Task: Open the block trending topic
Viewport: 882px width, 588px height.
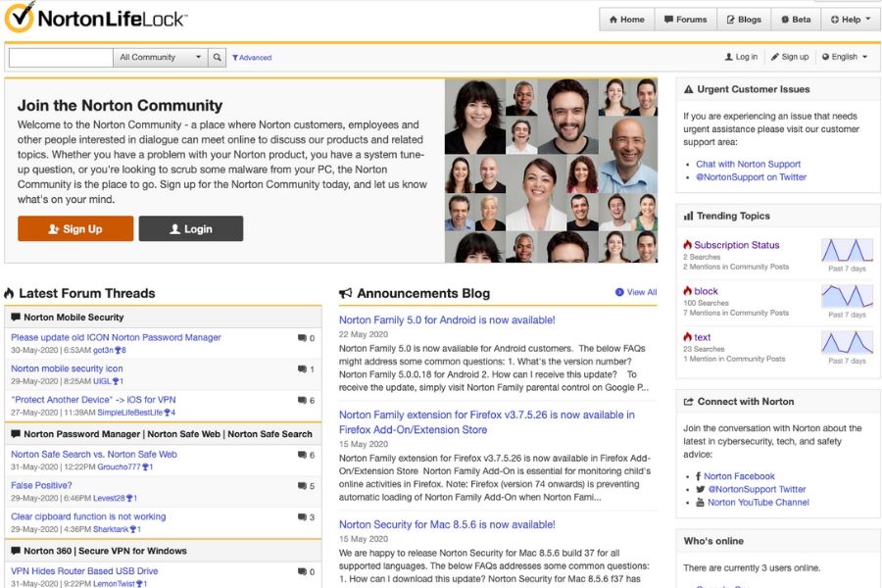Action: [706, 291]
